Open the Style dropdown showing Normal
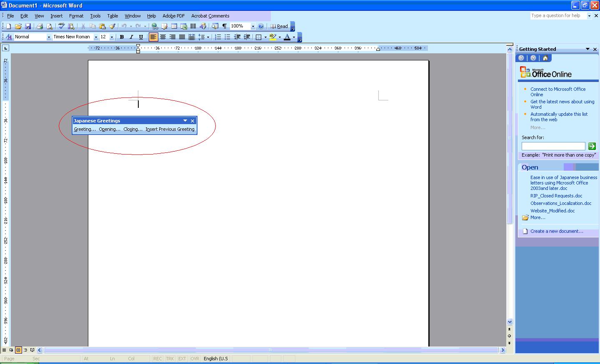Screen dimensions: 600x364 pyautogui.click(x=48, y=37)
